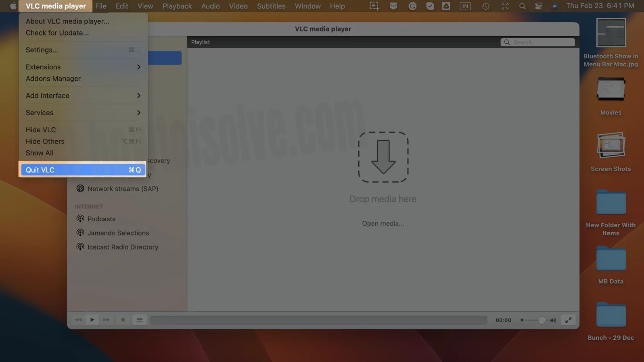Image resolution: width=644 pixels, height=362 pixels.
Task: Click the Spotlight search icon in menu bar
Action: pos(523,6)
